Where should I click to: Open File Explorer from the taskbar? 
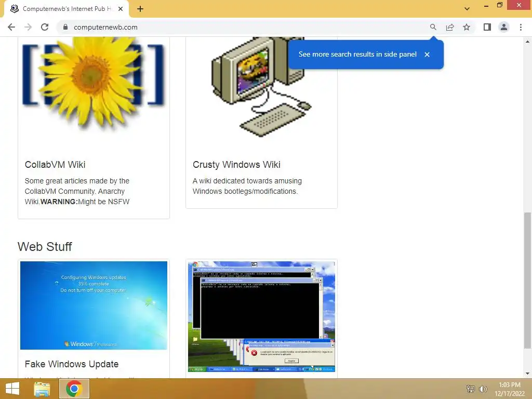(42, 389)
